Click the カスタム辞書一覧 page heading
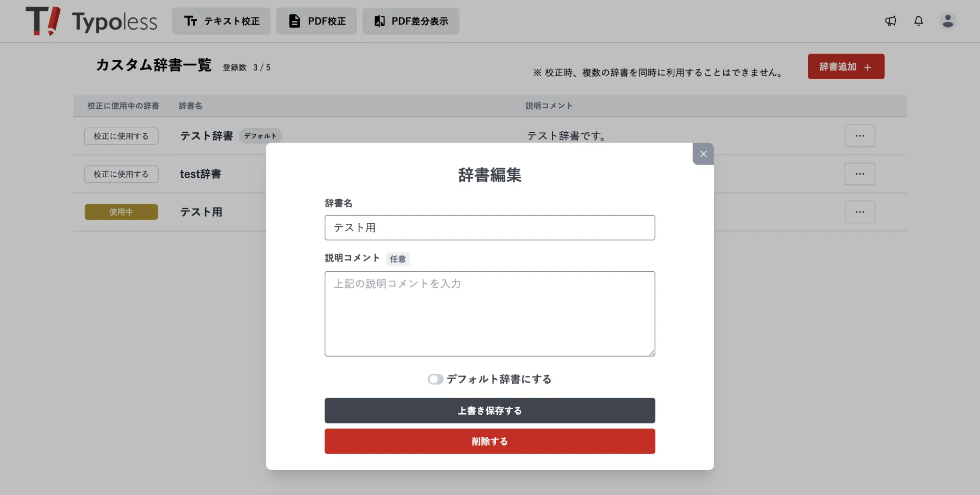This screenshot has width=980, height=495. click(154, 65)
